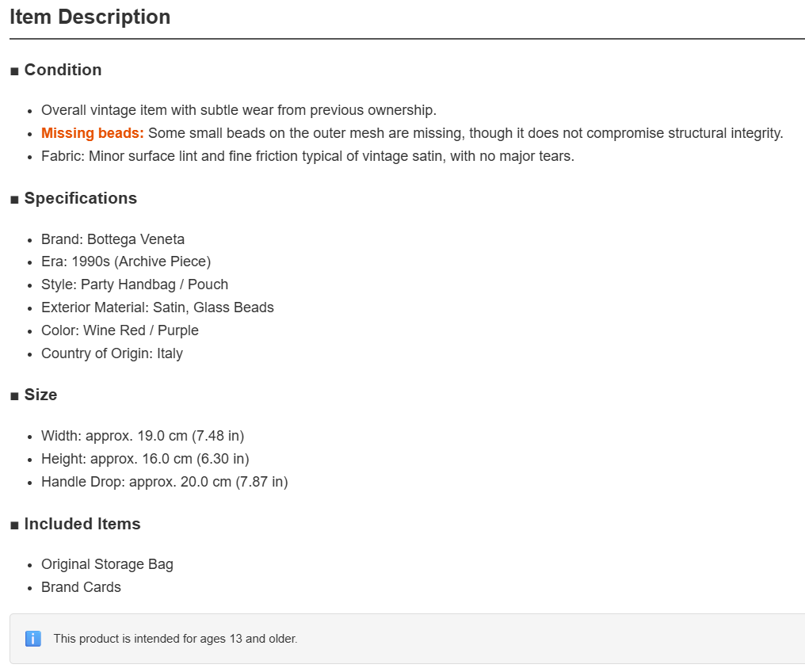Image resolution: width=805 pixels, height=672 pixels.
Task: Click the Width approx. 19.0 cm line
Action: (x=143, y=436)
